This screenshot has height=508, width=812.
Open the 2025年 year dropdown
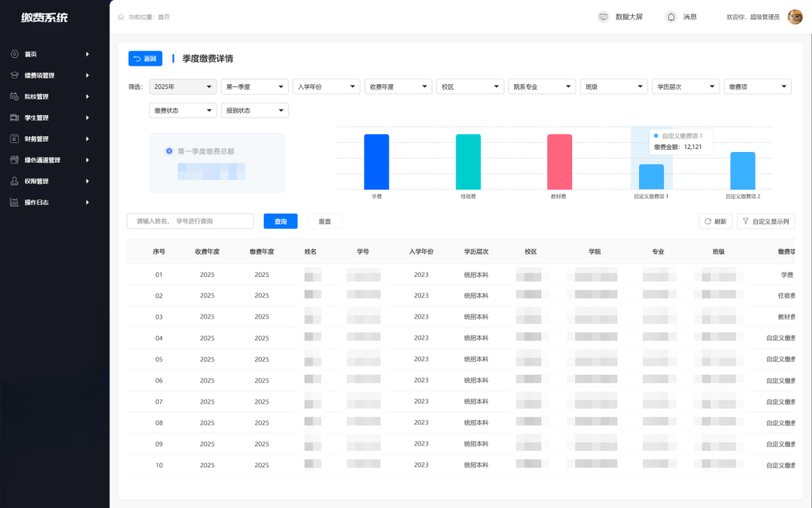pyautogui.click(x=183, y=87)
